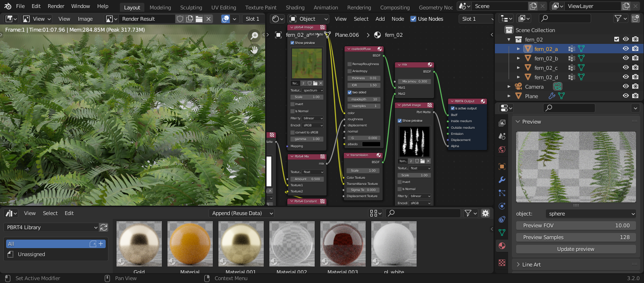The image size is (644, 283).
Task: Collapse the Preview panel
Action: 519,122
